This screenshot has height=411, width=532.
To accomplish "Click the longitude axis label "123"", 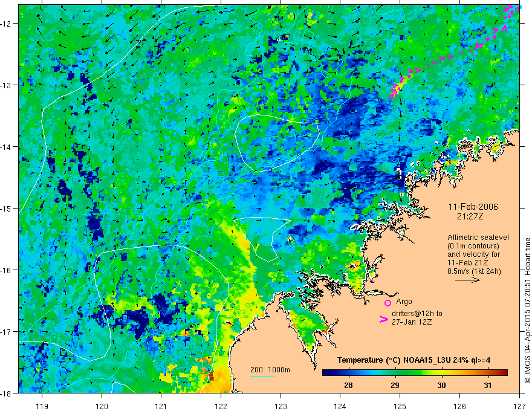I will pos(281,406).
